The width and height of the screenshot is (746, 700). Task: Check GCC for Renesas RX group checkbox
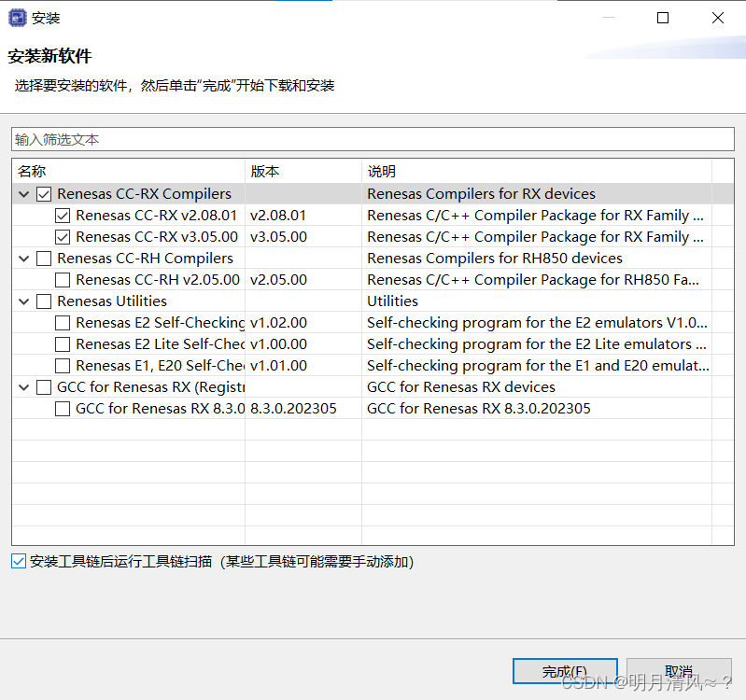[x=44, y=387]
